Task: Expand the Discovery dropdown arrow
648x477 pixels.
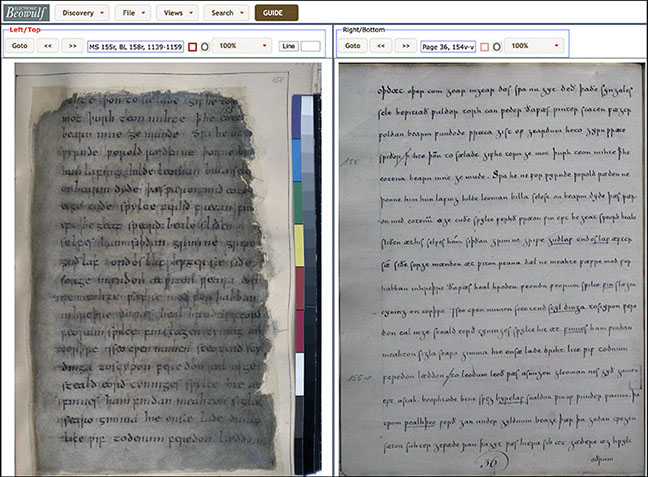Action: tap(102, 13)
